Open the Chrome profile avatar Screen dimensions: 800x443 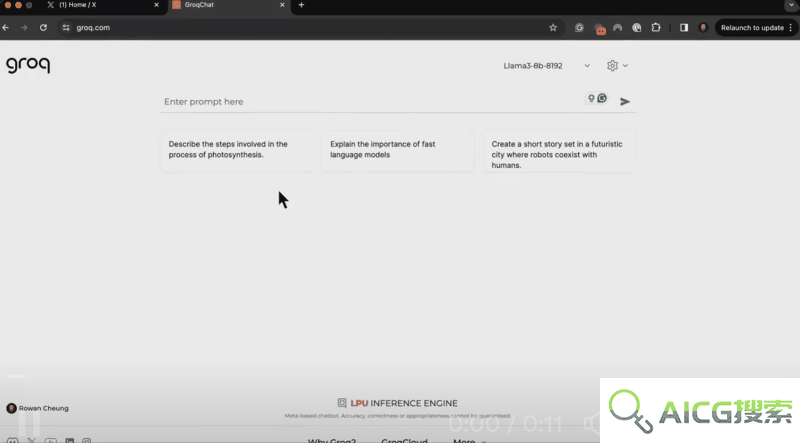[x=703, y=28]
